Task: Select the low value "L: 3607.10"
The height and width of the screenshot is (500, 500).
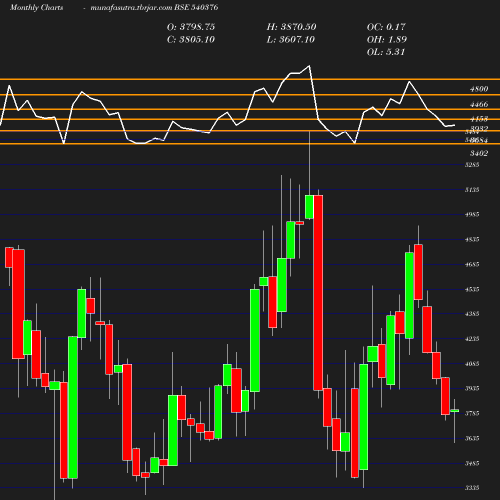Action: [x=291, y=40]
